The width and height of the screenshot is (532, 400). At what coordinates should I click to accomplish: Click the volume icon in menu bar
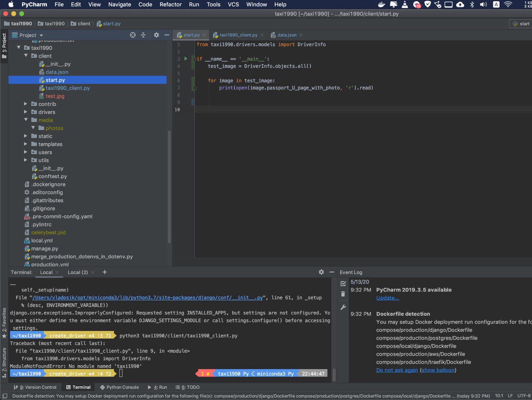483,5
